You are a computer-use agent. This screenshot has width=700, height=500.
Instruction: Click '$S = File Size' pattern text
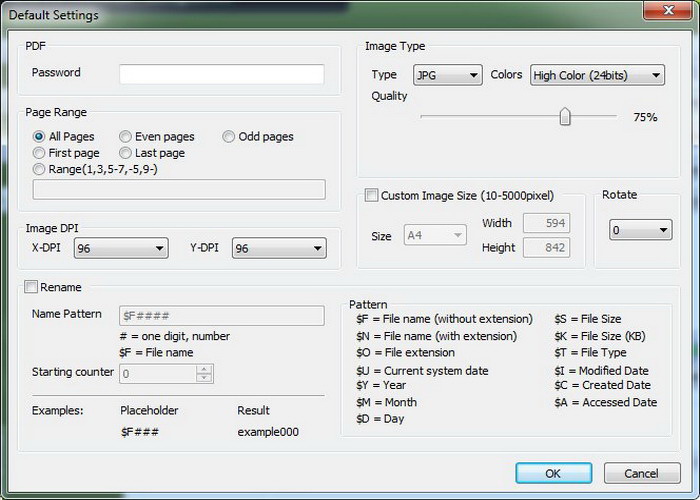[588, 319]
